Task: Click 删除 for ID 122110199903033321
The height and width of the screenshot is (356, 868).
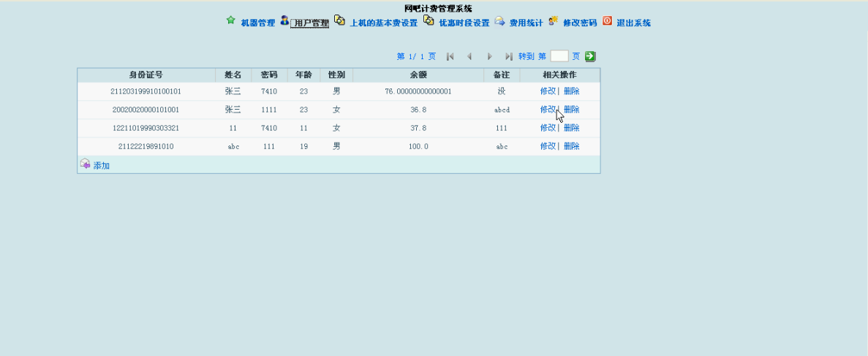Action: pos(571,128)
